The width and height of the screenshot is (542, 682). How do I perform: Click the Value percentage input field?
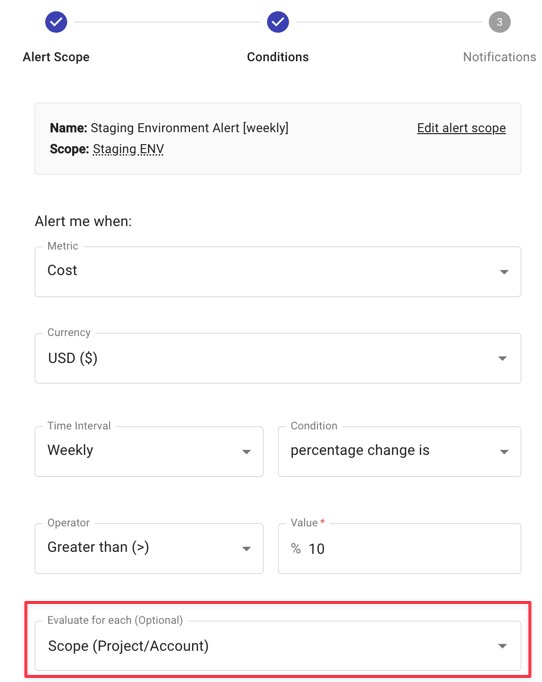coord(399,548)
